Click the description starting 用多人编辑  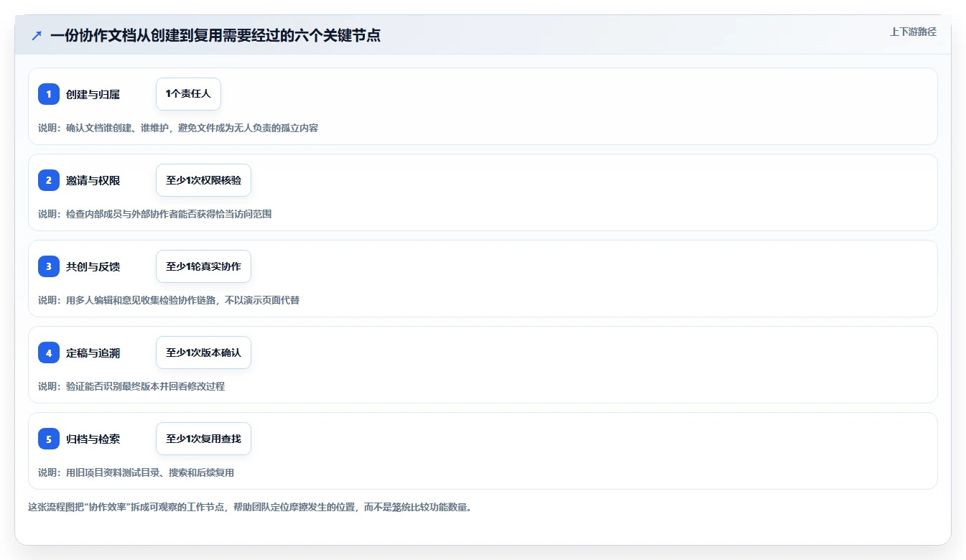[x=169, y=300]
